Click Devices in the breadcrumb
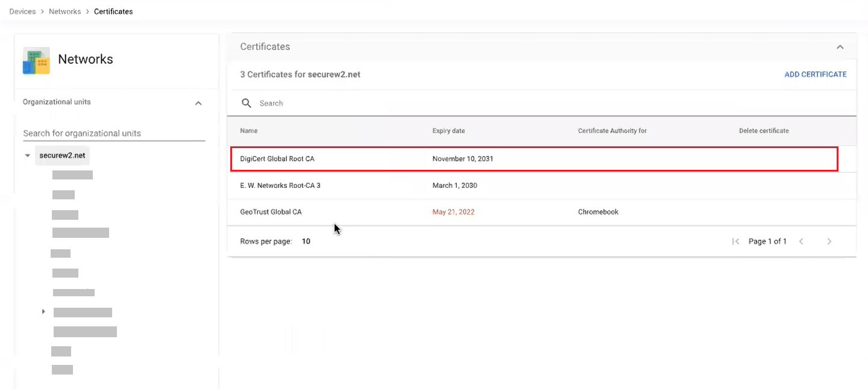This screenshot has width=868, height=389. point(22,11)
